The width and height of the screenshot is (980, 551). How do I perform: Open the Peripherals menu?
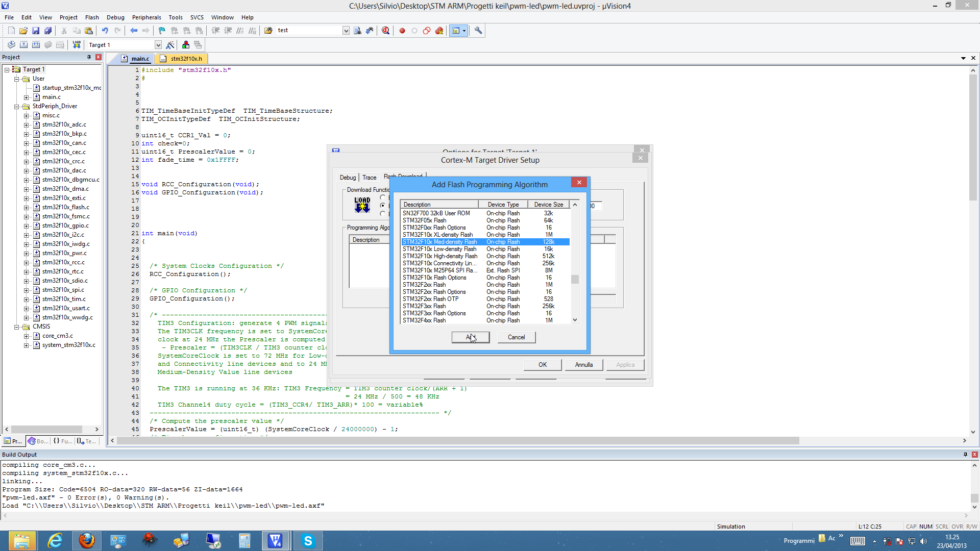146,17
